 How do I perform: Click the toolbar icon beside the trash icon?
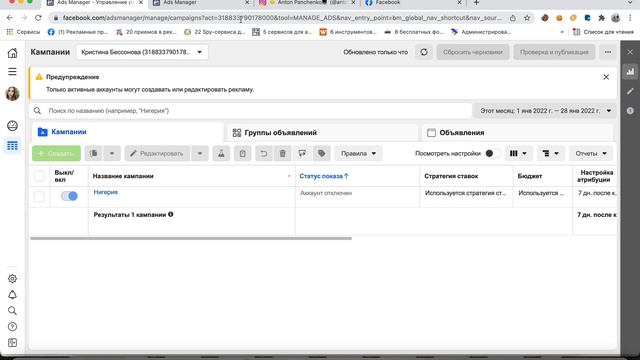coord(302,153)
